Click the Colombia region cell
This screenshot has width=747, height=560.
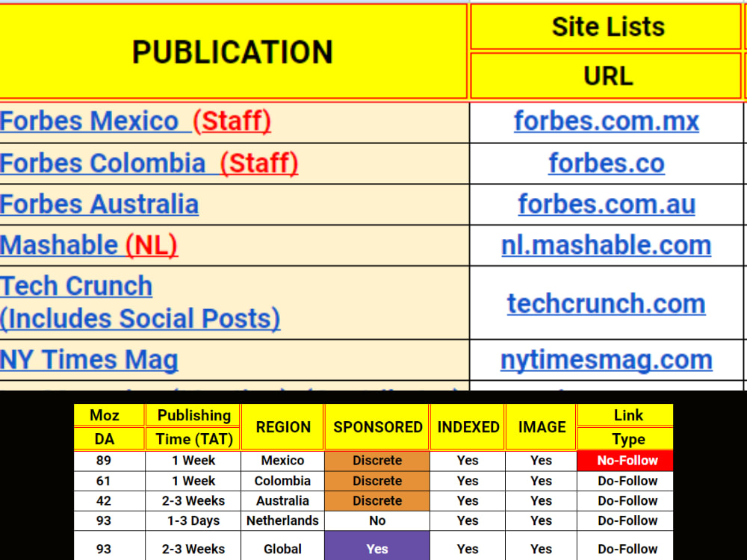(x=282, y=481)
